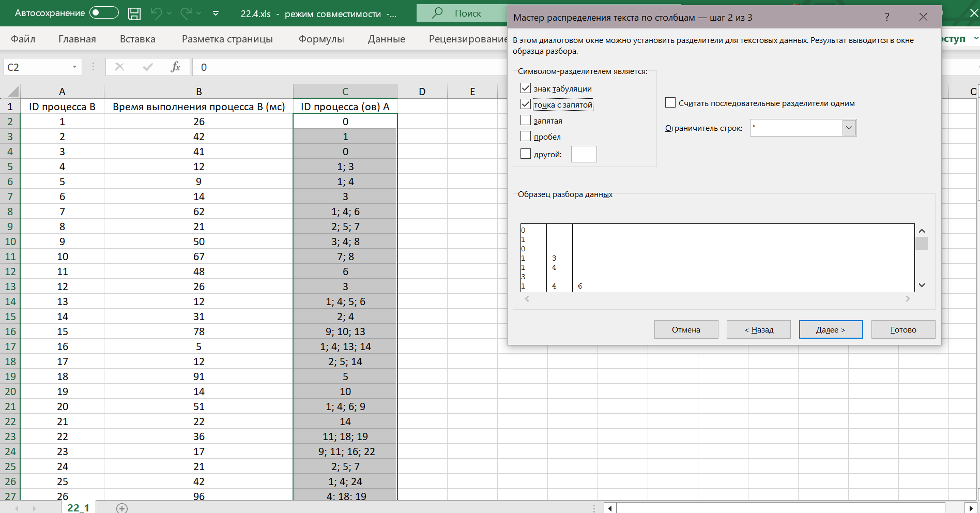Enable the 'запятая' delimiter checkbox
980x513 pixels.
click(526, 120)
